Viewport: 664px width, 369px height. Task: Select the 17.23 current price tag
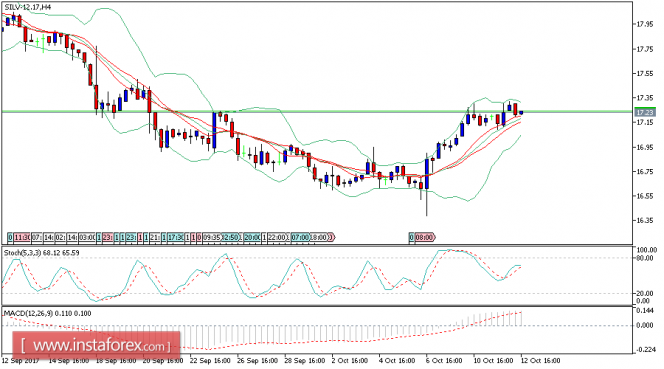click(645, 112)
